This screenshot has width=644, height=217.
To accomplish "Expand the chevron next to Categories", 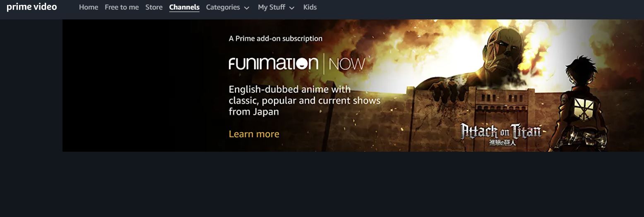I will pos(247,8).
